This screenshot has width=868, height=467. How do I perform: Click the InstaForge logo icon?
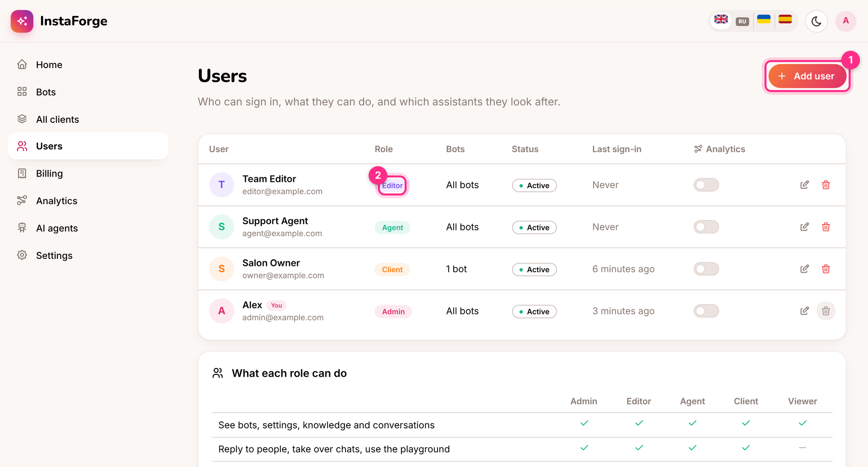[x=22, y=21]
